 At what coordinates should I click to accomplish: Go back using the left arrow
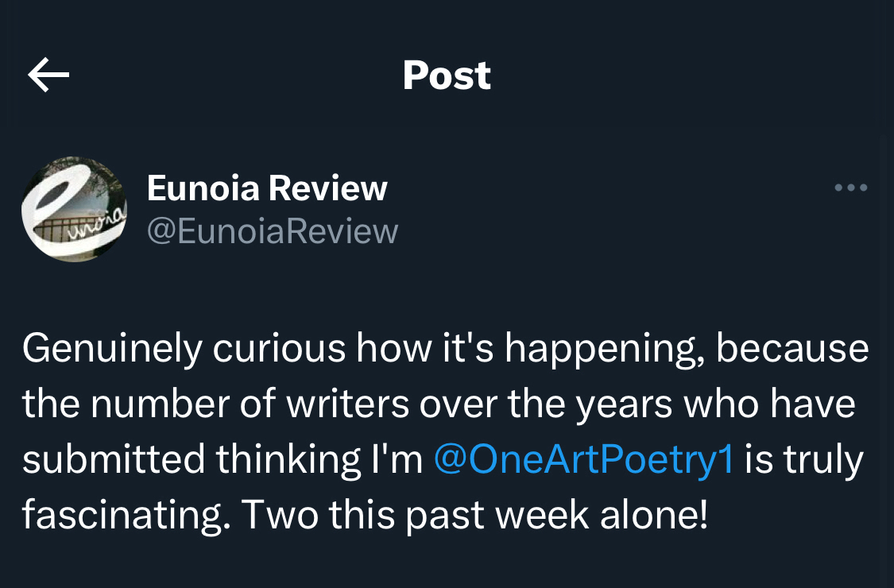pos(48,75)
